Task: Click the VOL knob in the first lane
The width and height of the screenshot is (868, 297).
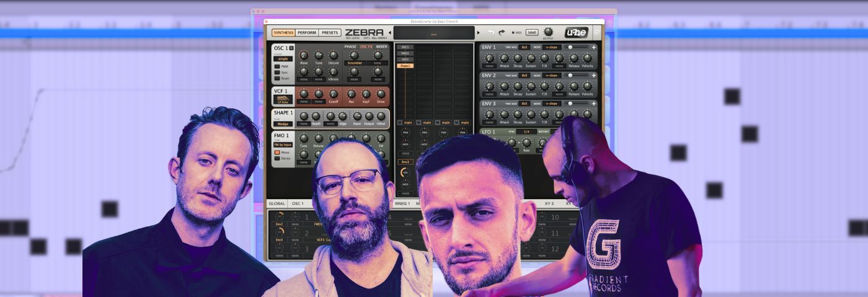Action: point(405,172)
